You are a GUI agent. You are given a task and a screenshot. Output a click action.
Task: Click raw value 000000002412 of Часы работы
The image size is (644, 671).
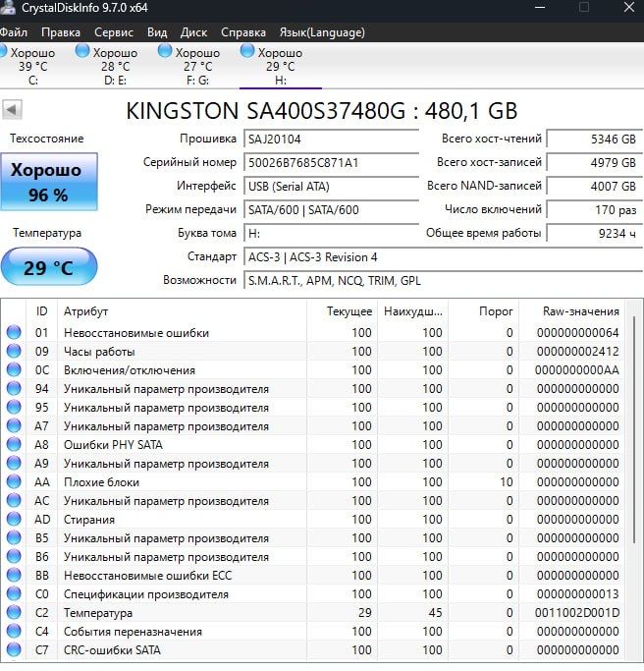(x=577, y=352)
